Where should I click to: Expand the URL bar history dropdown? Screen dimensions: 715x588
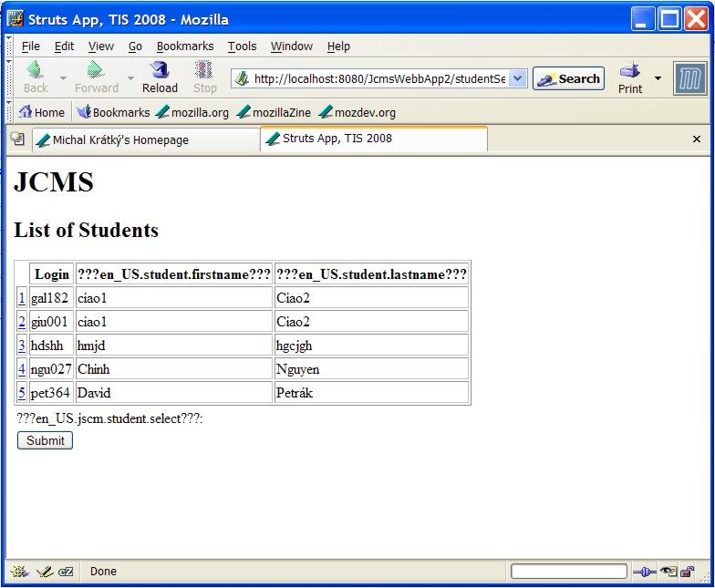pos(518,78)
